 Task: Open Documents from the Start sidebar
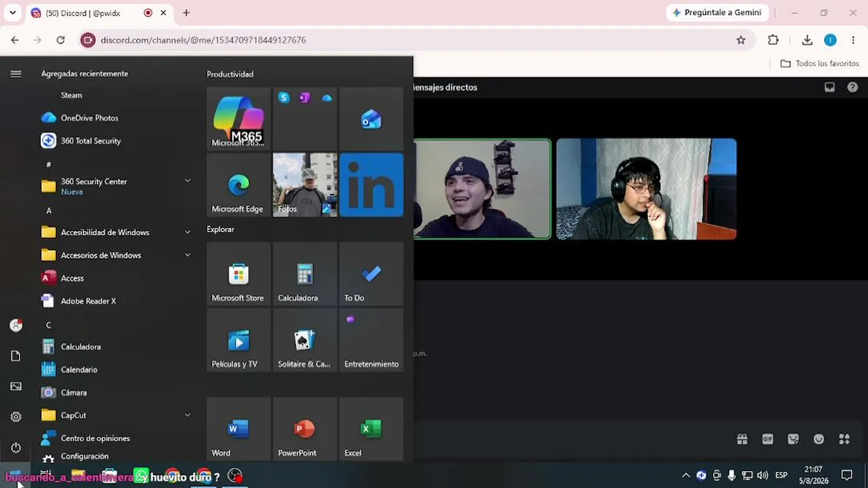point(16,356)
